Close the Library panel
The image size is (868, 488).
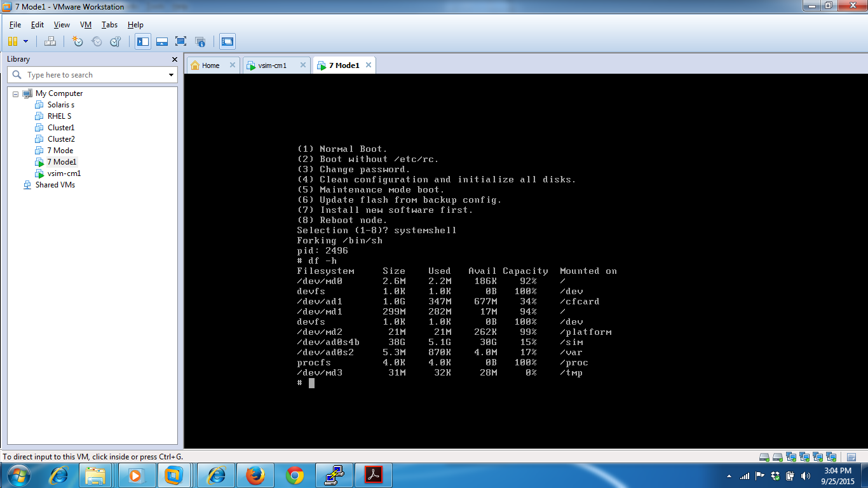click(175, 59)
